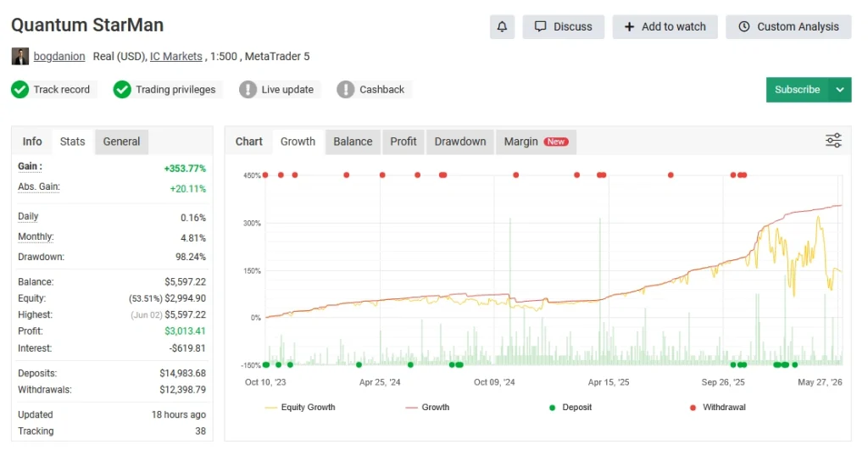868x450 pixels.
Task: Click the speech bubble icon in Discuss
Action: [540, 26]
